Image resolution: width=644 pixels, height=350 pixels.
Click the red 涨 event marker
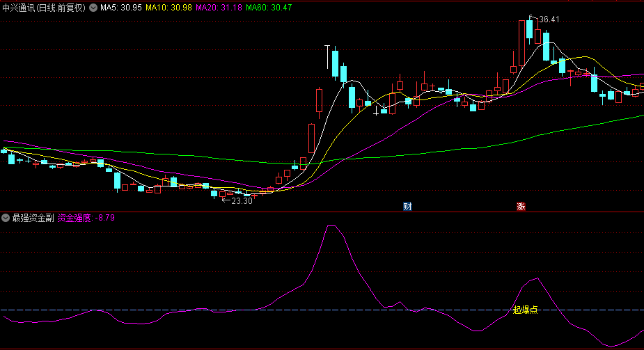tap(520, 207)
